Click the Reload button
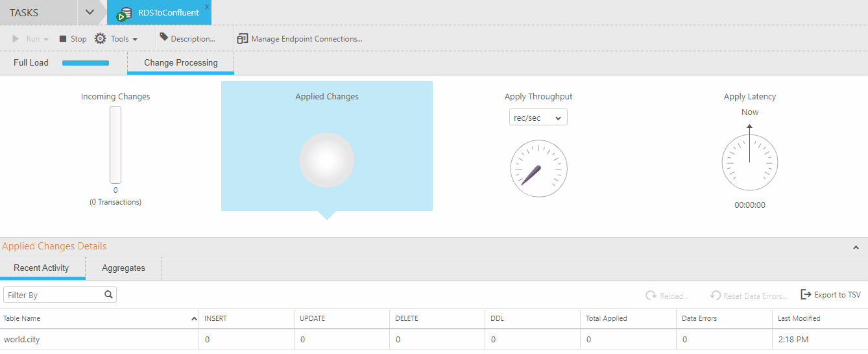Viewport: 868px width, 354px height. pos(667,296)
